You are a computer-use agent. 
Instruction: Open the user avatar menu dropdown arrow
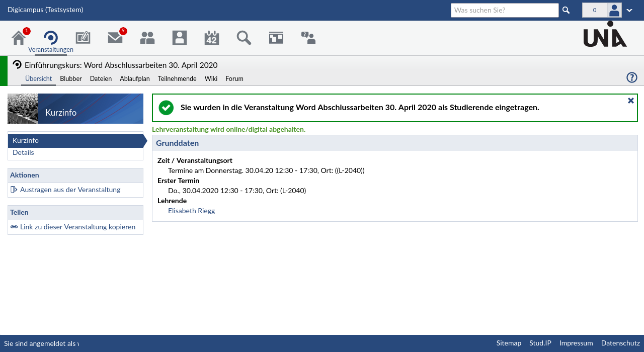point(629,11)
